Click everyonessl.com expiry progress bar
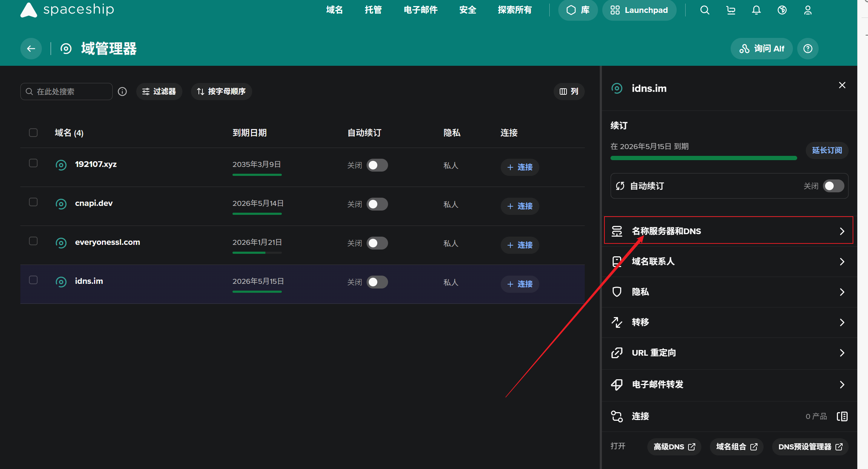The height and width of the screenshot is (469, 868). tap(257, 253)
